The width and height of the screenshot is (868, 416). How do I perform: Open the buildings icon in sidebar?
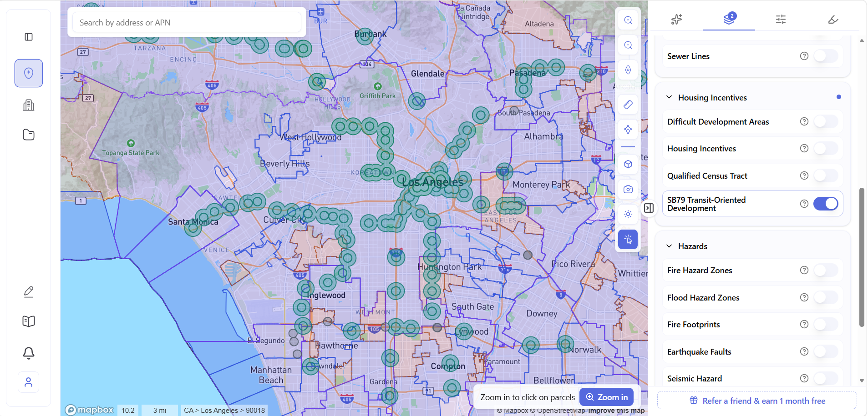pos(29,105)
